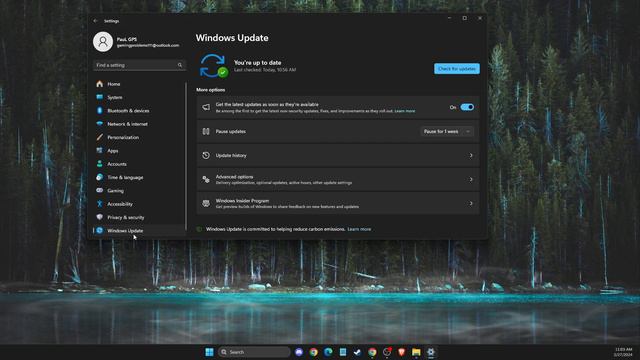The image size is (640, 360).
Task: Open Discord from the taskbar
Action: pos(299,352)
